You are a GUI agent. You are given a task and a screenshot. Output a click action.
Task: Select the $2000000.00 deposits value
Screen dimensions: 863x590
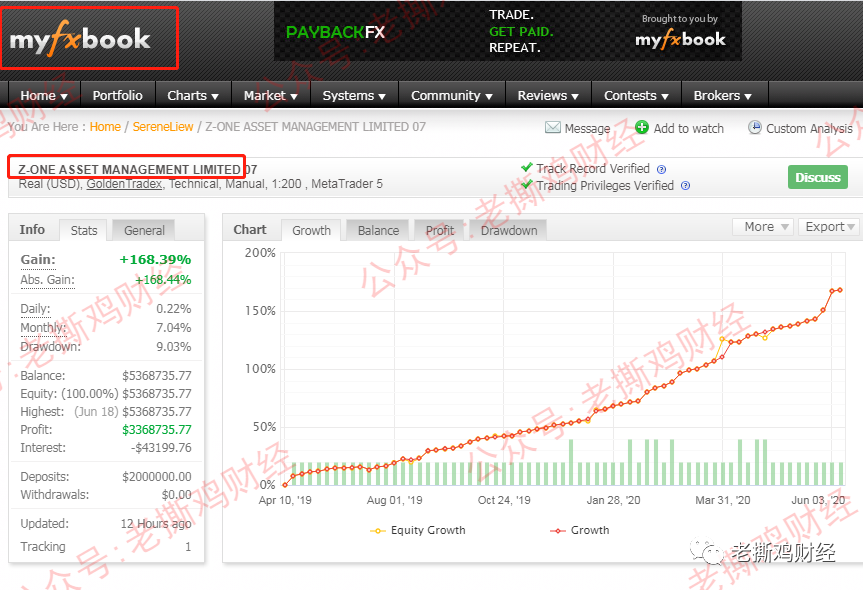point(157,477)
